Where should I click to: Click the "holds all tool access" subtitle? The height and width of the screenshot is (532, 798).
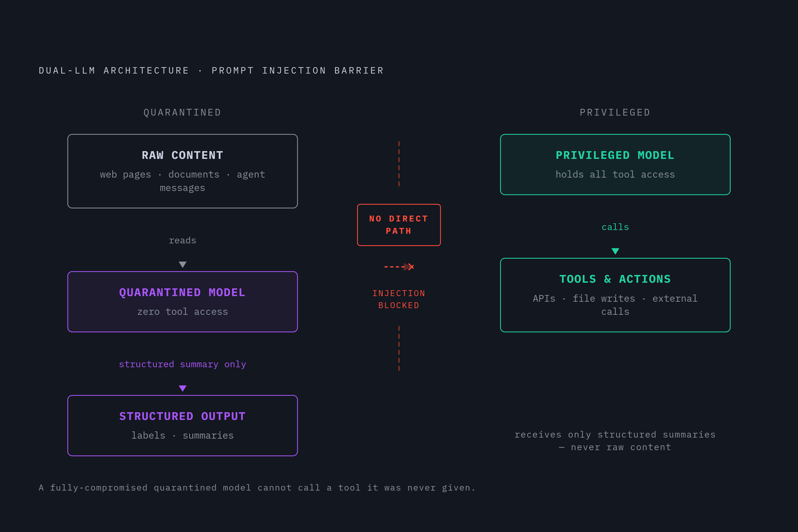pyautogui.click(x=615, y=174)
